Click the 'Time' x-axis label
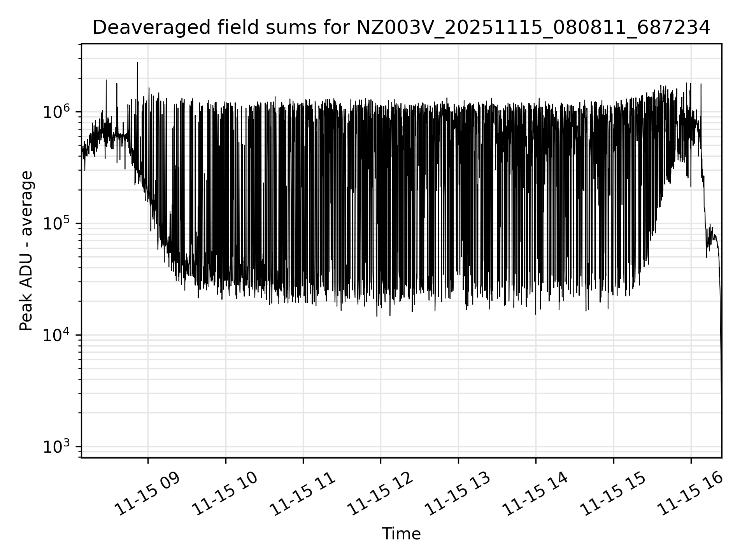Viewport: 747px width, 560px height. (x=401, y=534)
